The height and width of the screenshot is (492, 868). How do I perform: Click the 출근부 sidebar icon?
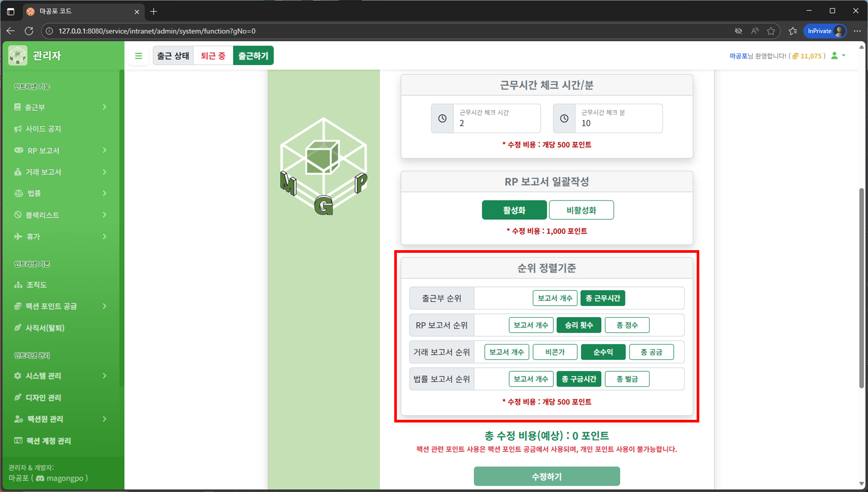pyautogui.click(x=17, y=107)
